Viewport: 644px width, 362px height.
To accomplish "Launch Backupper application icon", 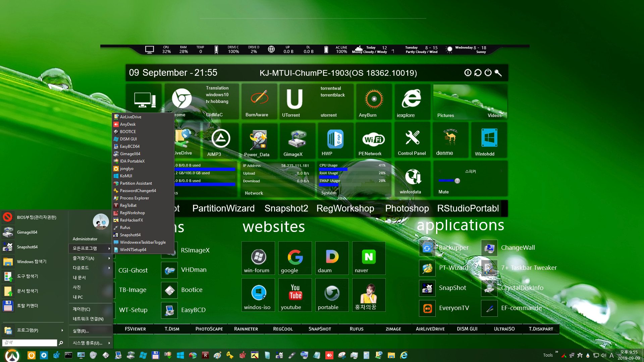I will pyautogui.click(x=427, y=248).
